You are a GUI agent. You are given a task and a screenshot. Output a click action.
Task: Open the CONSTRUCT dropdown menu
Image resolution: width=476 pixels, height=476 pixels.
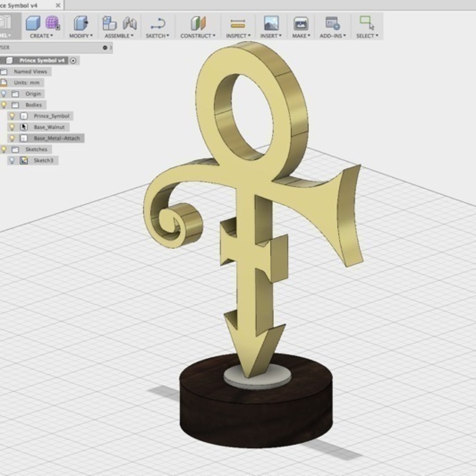(198, 36)
